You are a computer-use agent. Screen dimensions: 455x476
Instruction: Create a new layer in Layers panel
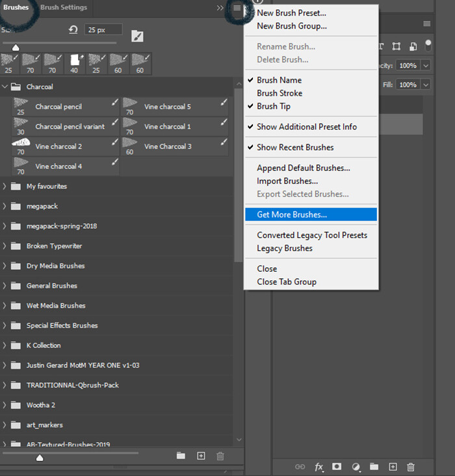393,467
